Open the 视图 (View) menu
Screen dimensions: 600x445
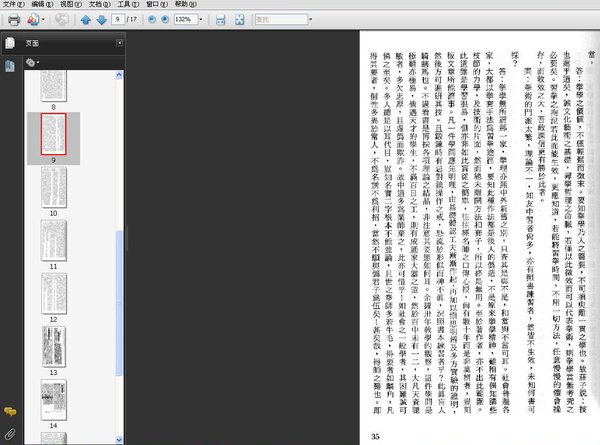[x=71, y=4]
